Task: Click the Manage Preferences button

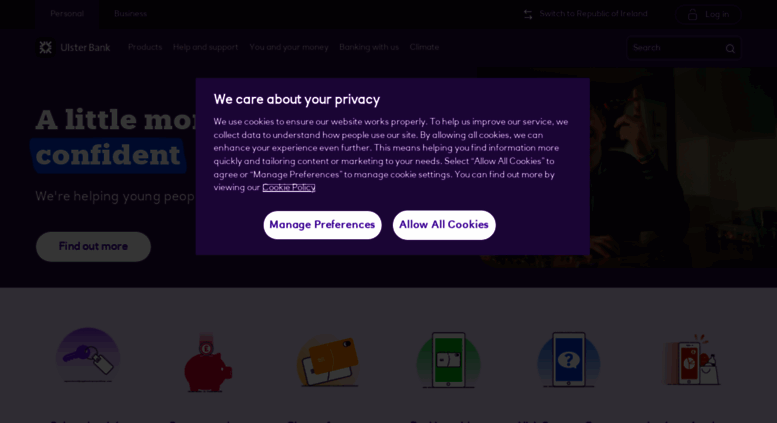Action: pos(322,225)
